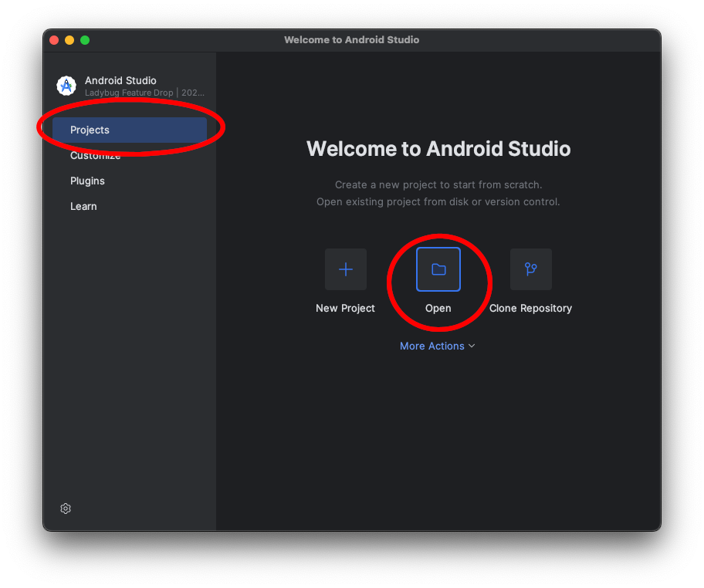The image size is (704, 588).
Task: Minimize the window using yellow button
Action: tap(69, 40)
